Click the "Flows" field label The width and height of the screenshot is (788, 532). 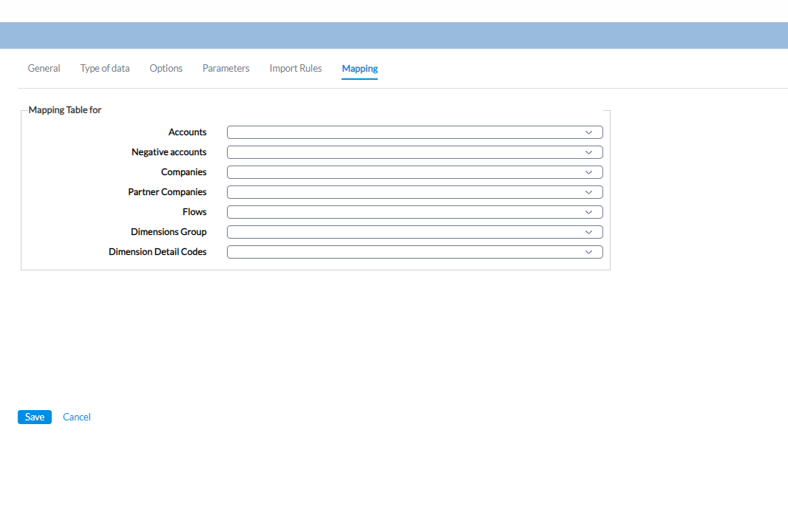coord(194,212)
